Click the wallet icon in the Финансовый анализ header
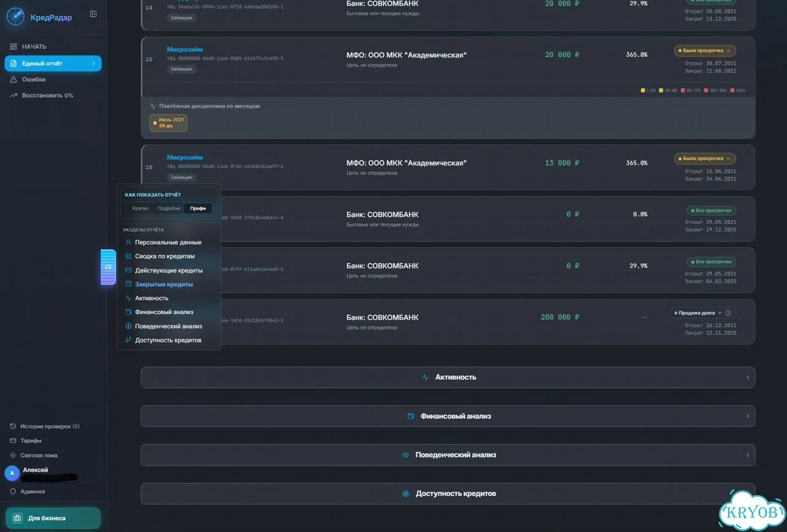The width and height of the screenshot is (787, 532). point(411,416)
